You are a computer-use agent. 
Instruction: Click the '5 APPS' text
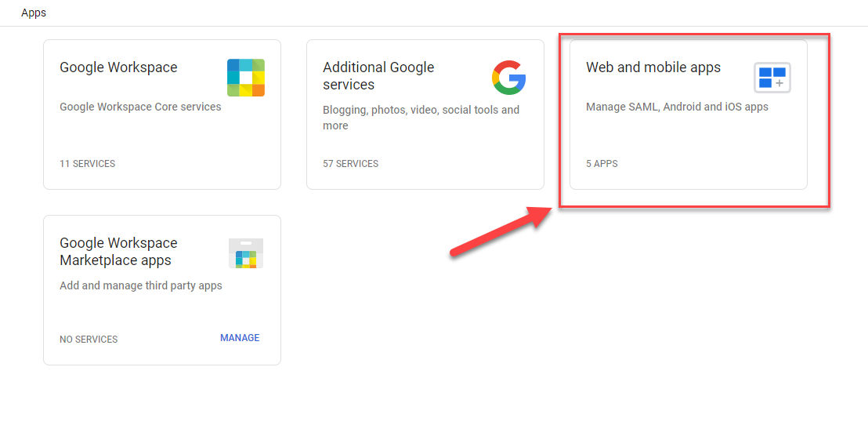pos(602,164)
